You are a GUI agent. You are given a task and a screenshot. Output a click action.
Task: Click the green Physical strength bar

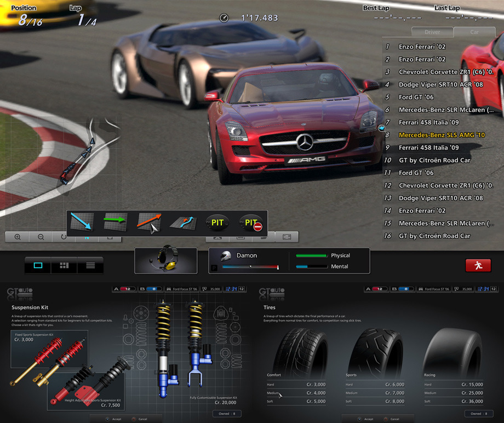pyautogui.click(x=311, y=255)
